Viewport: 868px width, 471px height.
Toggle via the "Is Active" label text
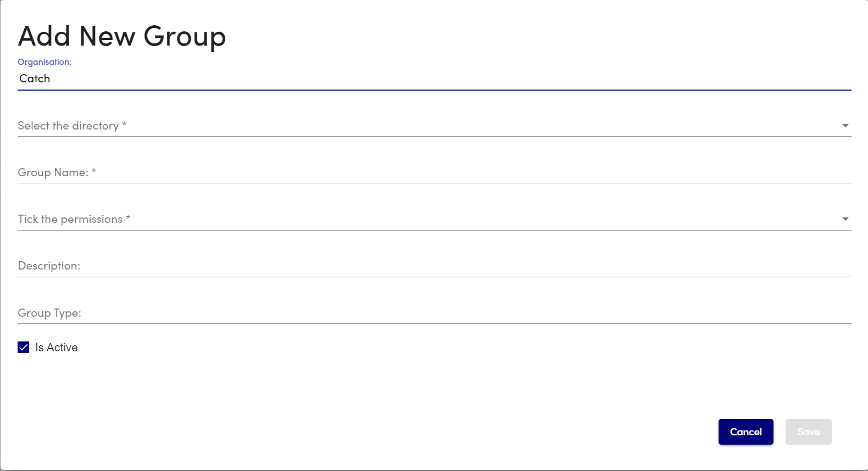pos(57,347)
